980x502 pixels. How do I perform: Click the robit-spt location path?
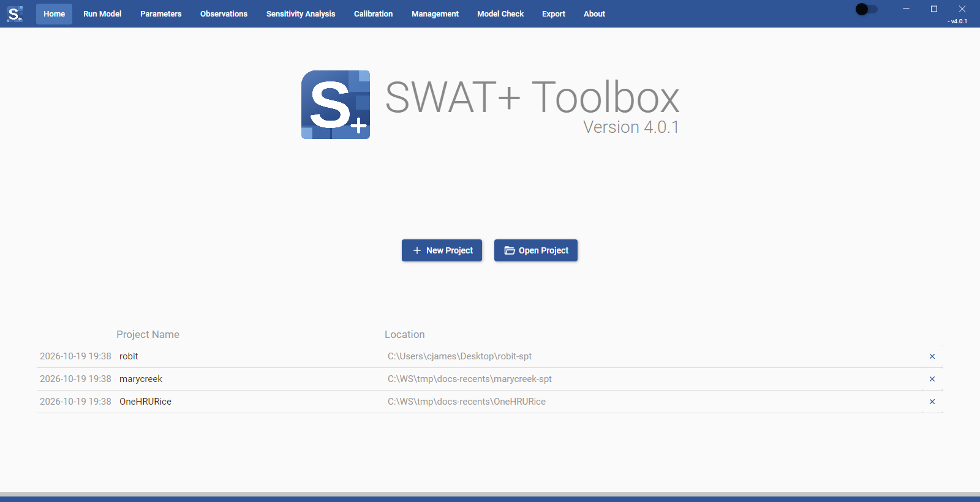click(x=459, y=356)
